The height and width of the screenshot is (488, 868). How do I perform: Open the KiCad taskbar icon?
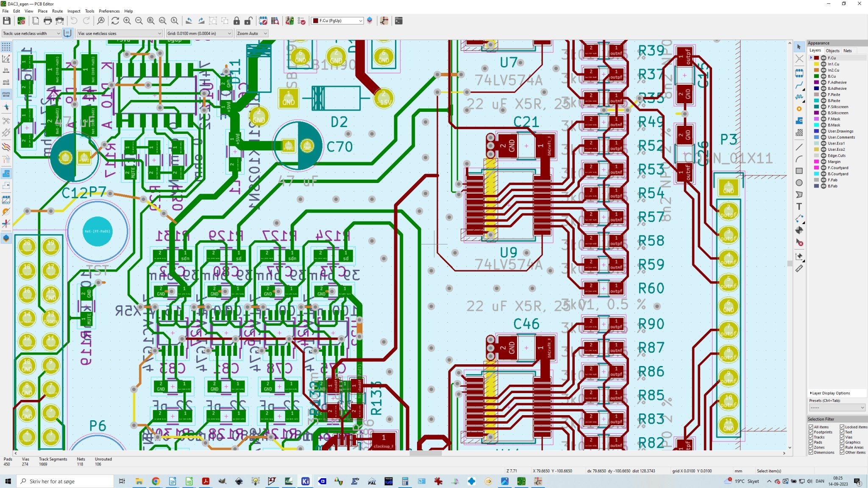coord(305,481)
